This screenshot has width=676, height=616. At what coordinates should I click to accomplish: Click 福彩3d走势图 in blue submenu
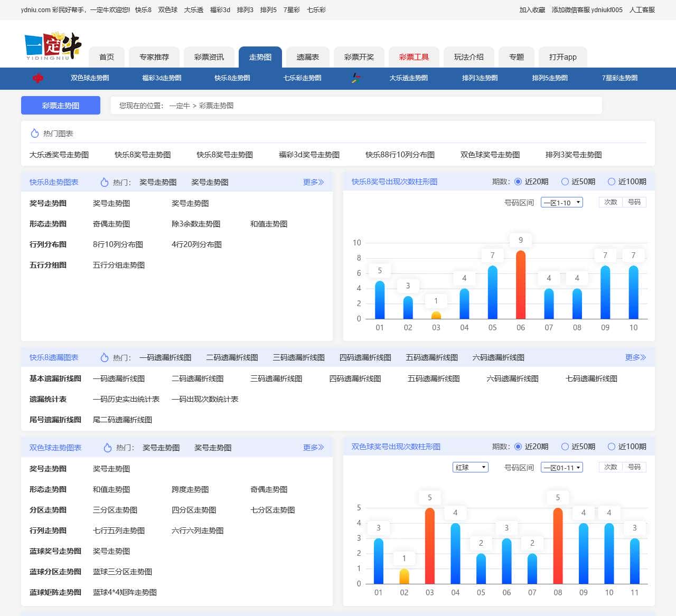click(162, 78)
